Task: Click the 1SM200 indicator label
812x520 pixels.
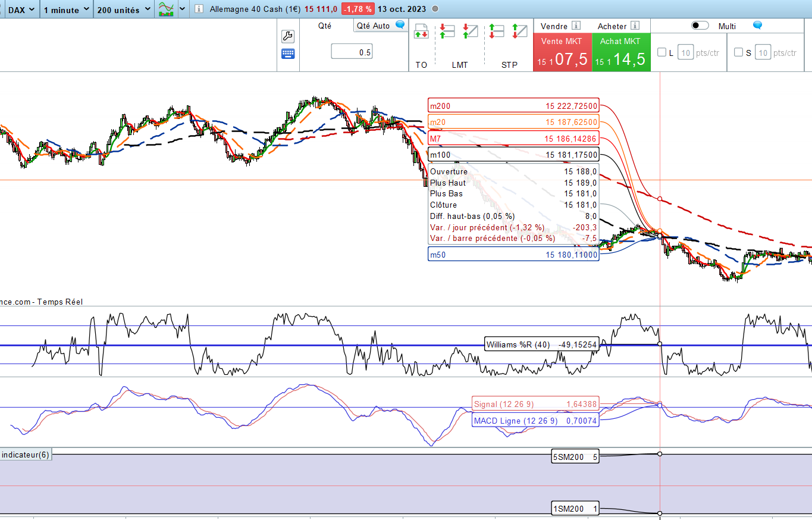Action: (x=576, y=509)
